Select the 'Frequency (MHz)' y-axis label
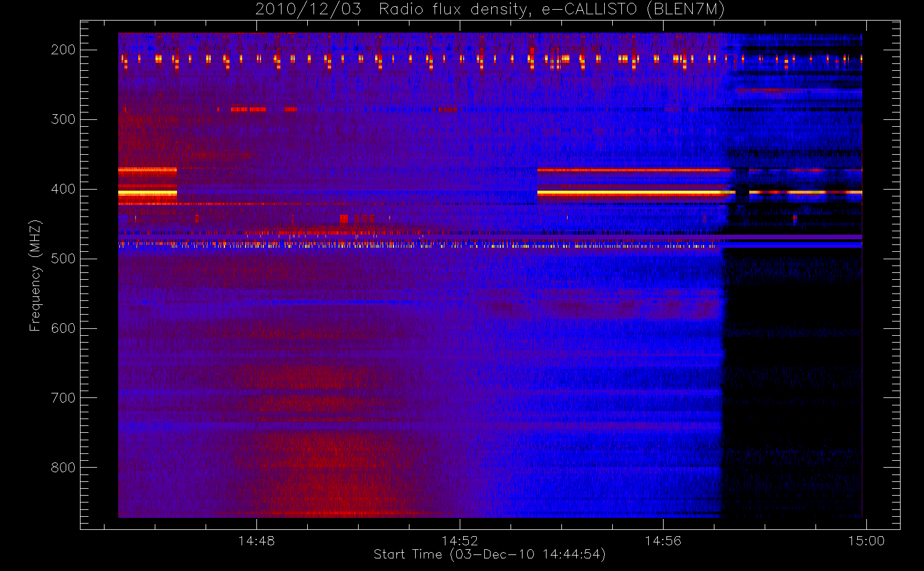 [x=35, y=276]
